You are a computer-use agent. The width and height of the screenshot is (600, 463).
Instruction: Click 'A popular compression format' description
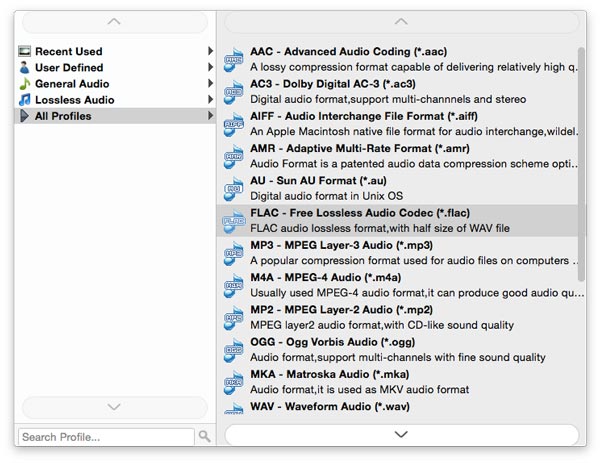[414, 261]
